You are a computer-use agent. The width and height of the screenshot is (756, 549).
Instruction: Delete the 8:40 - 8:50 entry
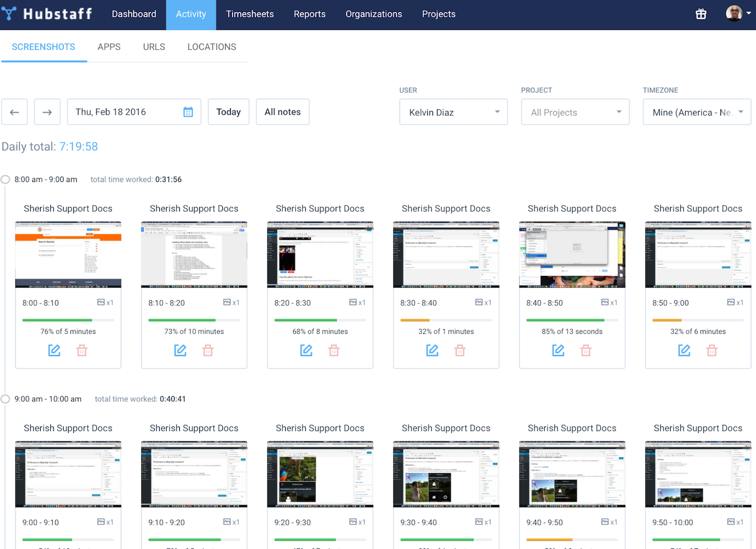point(586,350)
